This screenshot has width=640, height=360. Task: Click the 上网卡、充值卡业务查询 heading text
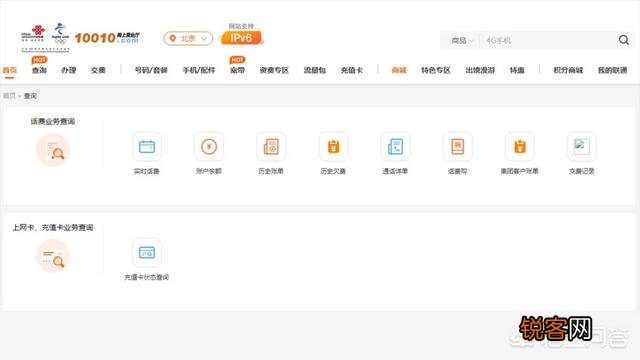(53, 228)
